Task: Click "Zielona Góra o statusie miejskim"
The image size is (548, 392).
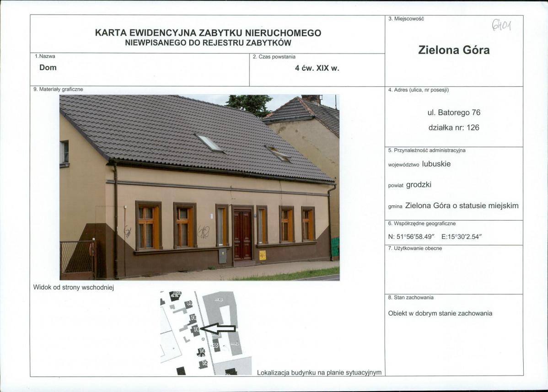Action: pyautogui.click(x=462, y=205)
